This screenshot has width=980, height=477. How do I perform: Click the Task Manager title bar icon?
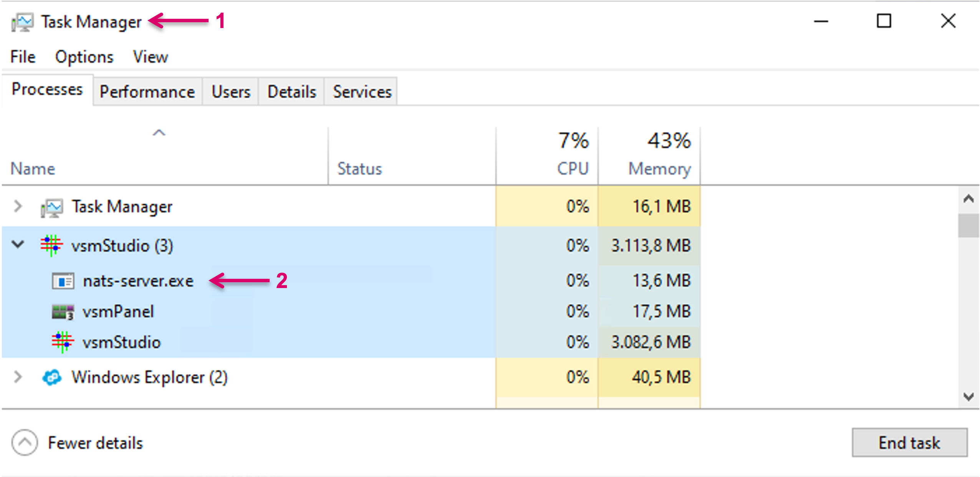pyautogui.click(x=22, y=22)
